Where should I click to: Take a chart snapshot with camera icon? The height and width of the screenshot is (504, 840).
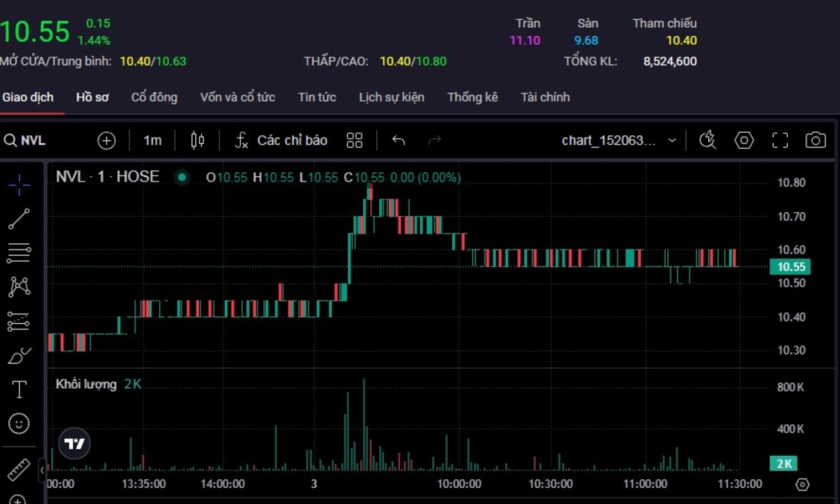click(x=815, y=141)
